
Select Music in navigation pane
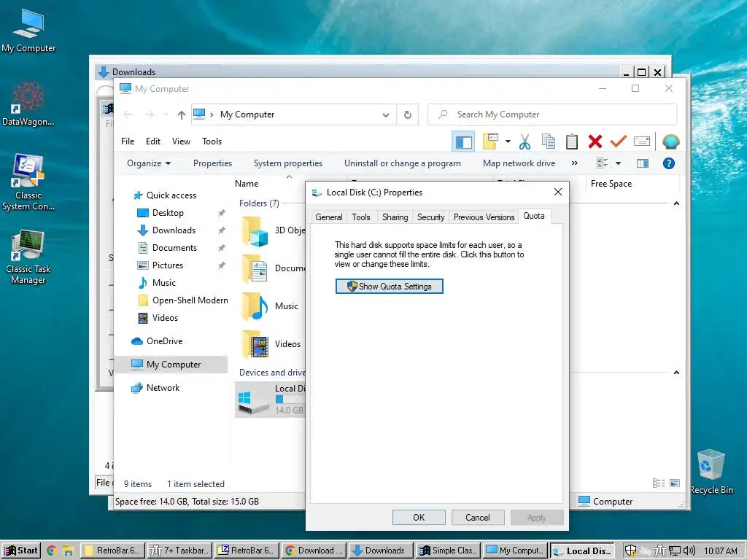164,283
